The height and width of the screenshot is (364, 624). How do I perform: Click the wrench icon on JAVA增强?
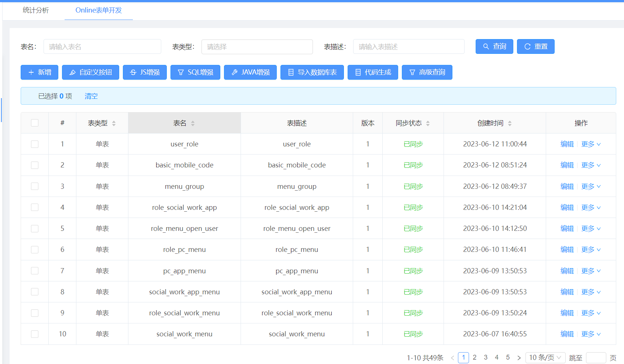(234, 72)
